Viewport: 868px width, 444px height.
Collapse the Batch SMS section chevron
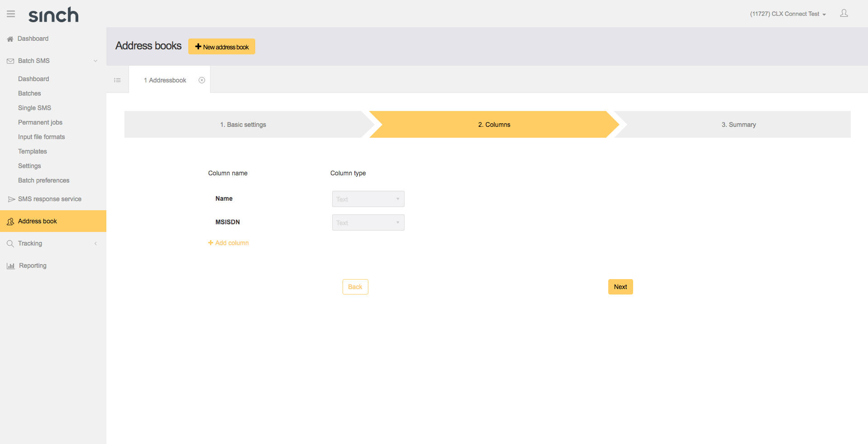click(x=95, y=60)
